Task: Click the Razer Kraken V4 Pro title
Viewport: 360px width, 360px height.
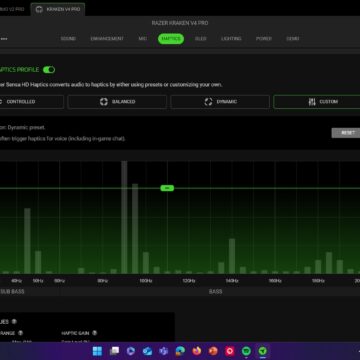Action: coord(180,23)
